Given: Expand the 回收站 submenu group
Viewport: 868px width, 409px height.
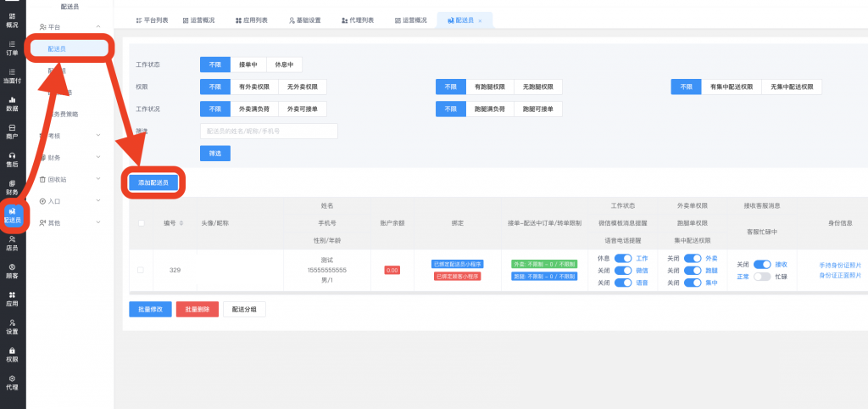Looking at the screenshot, I should (70, 180).
